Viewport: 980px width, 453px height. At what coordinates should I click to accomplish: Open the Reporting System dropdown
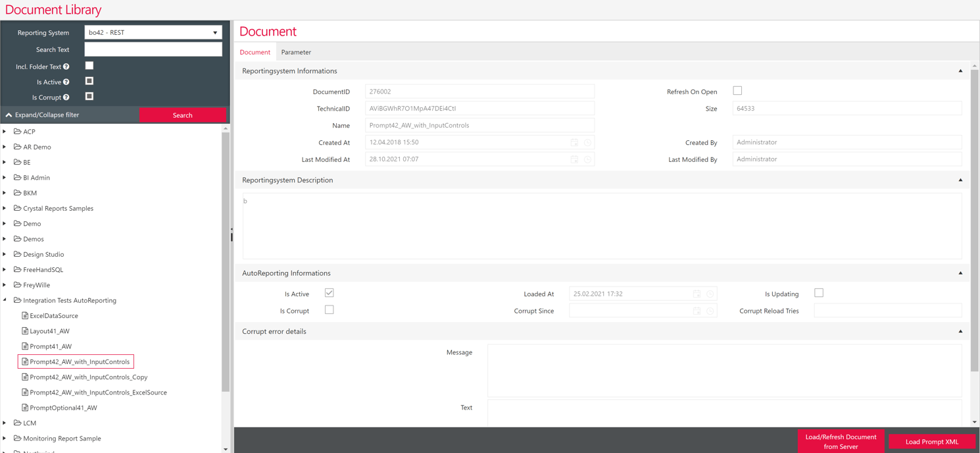tap(153, 32)
